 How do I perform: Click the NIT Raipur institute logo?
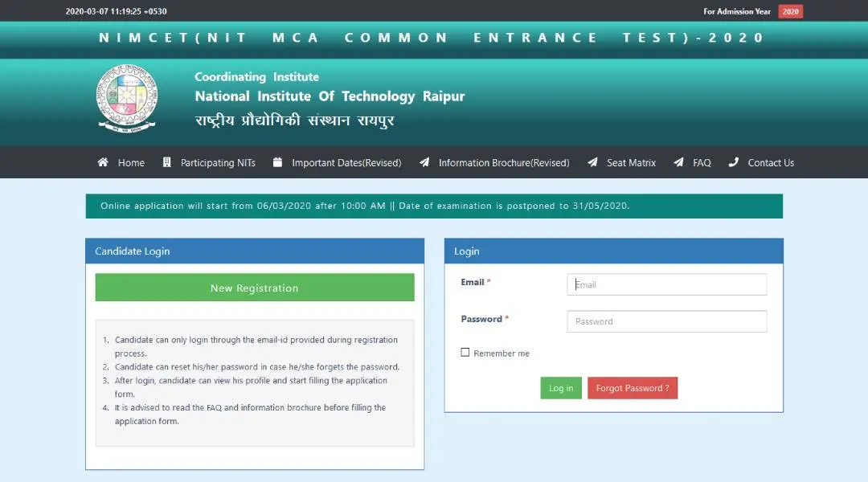[127, 99]
